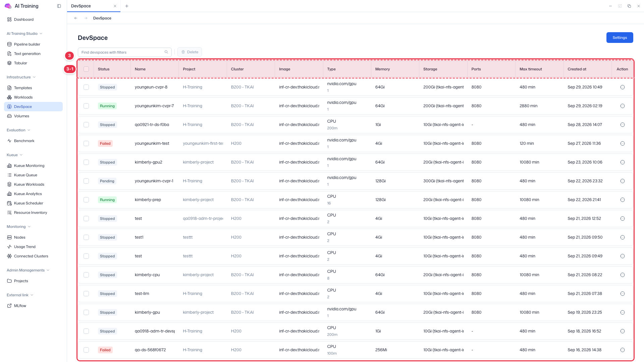Check the youngeunkim-test row checkbox
This screenshot has width=644, height=362.
coord(86,143)
